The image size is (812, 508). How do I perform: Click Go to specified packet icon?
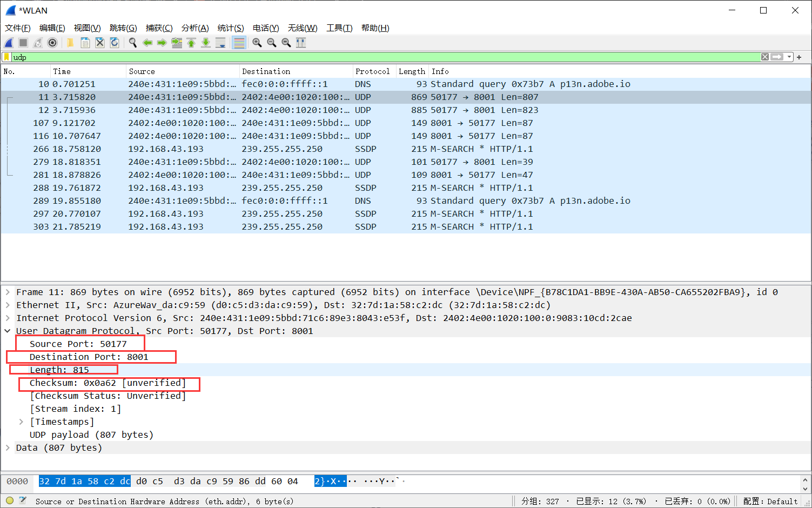coord(177,43)
